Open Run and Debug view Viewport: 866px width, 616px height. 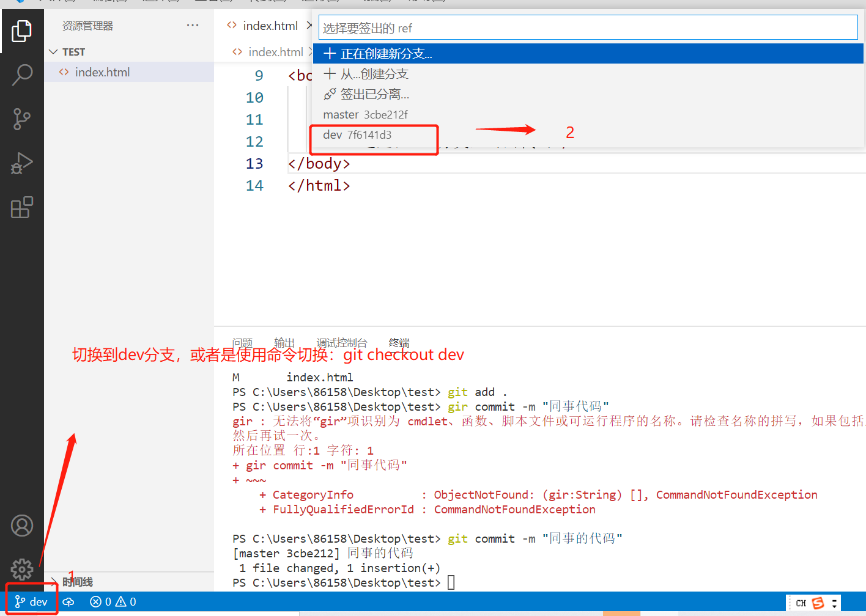[22, 163]
